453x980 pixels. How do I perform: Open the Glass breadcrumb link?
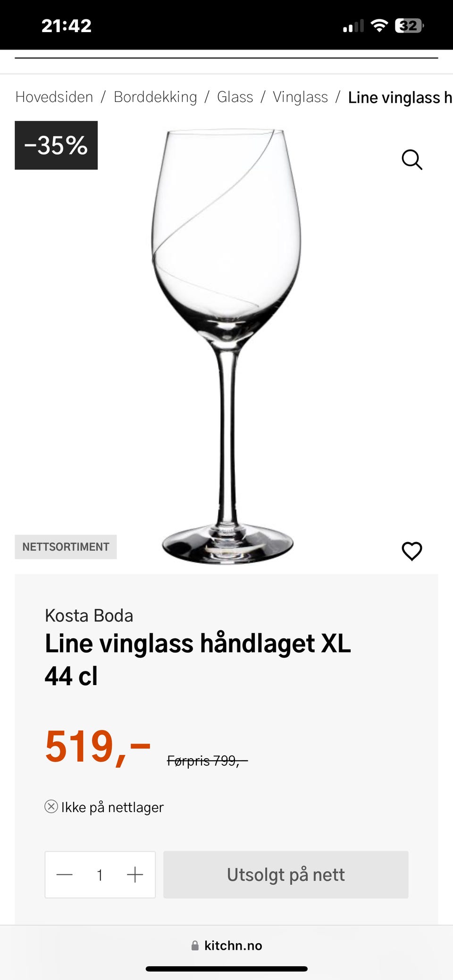tap(235, 97)
